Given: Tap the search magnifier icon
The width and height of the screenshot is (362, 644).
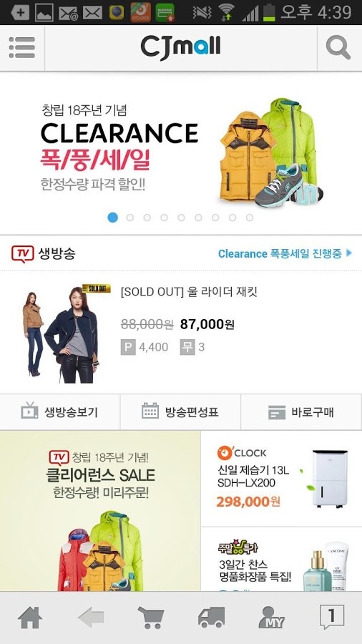Looking at the screenshot, I should pos(338,48).
